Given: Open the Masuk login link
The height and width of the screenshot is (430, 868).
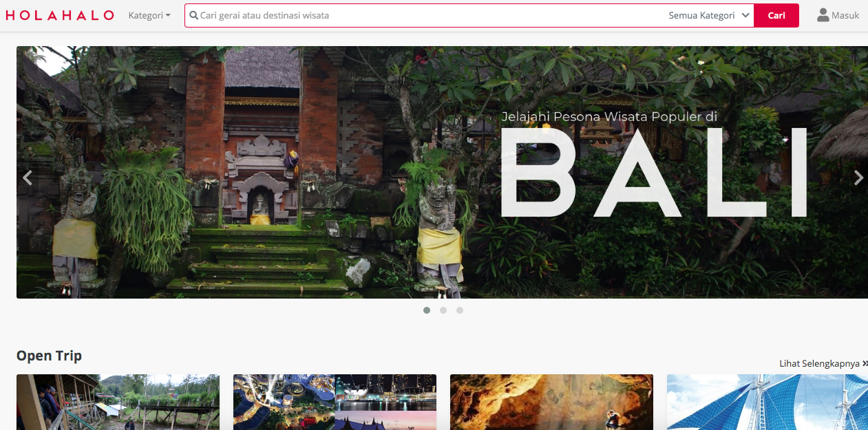Looking at the screenshot, I should (845, 15).
